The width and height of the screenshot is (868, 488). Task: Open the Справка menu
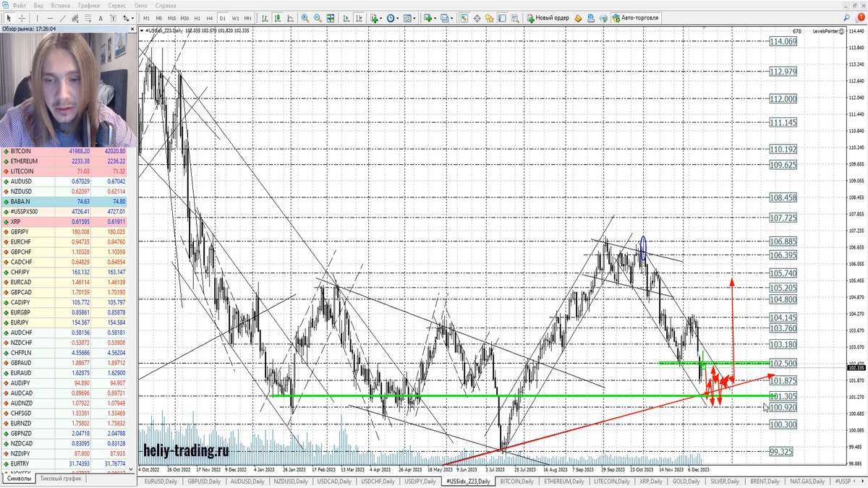pos(166,5)
